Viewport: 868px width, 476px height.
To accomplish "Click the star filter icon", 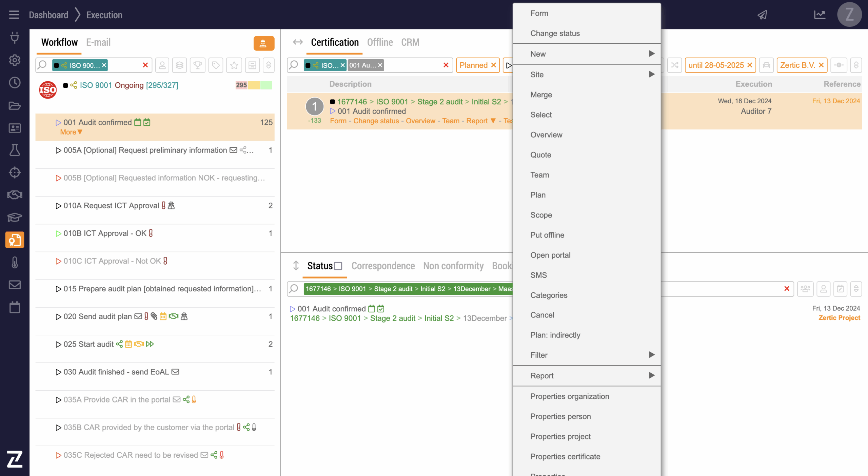I will (234, 65).
